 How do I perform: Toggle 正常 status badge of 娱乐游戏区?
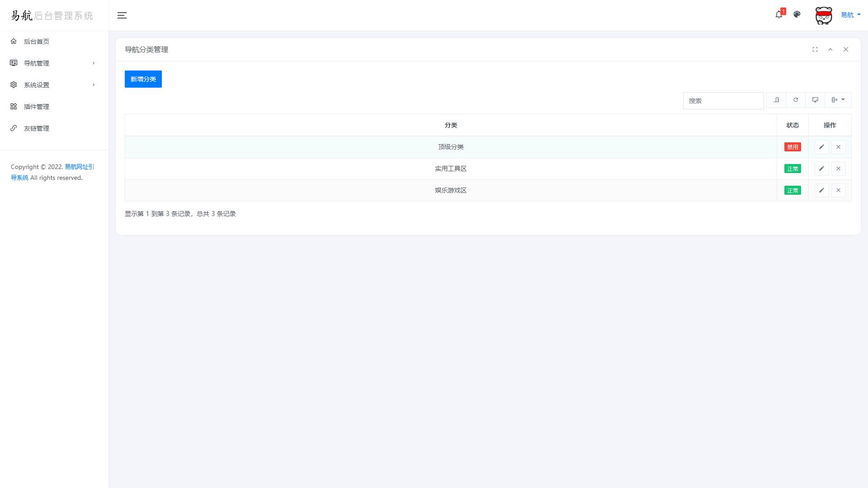pyautogui.click(x=792, y=190)
